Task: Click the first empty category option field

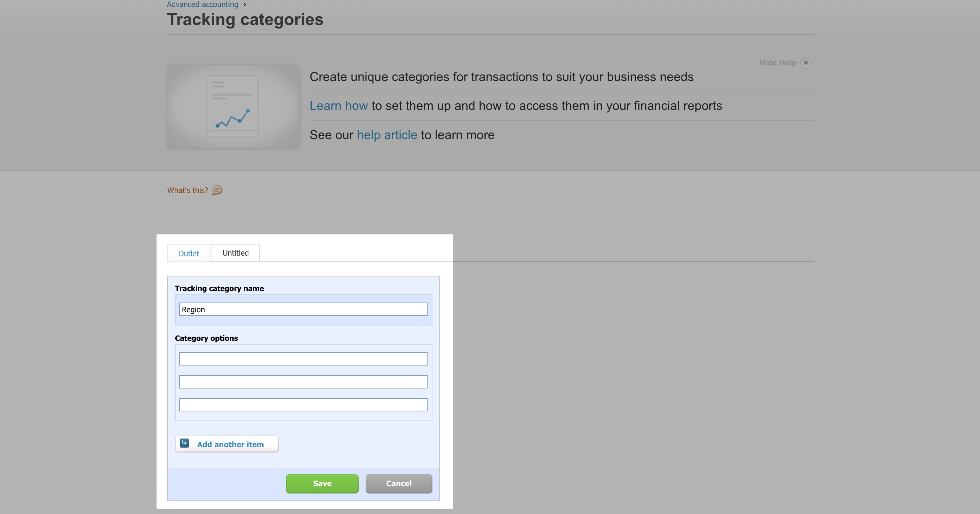Action: tap(303, 359)
